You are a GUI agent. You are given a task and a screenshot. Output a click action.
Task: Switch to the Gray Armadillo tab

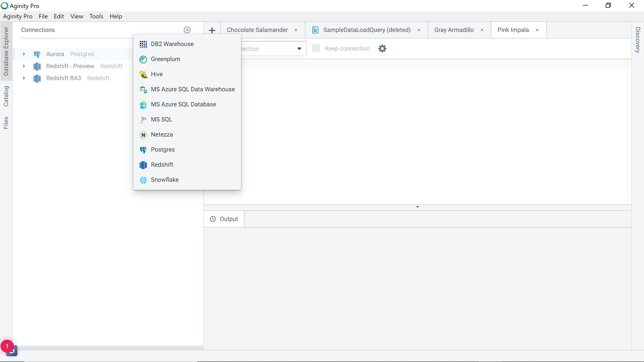(454, 30)
